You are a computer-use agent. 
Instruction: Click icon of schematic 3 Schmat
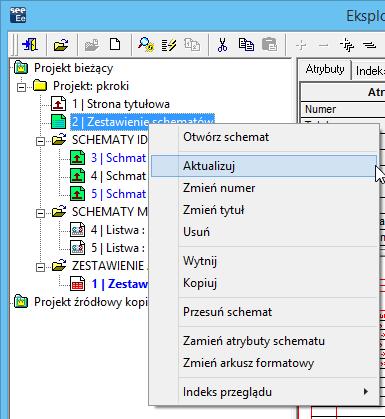pyautogui.click(x=77, y=158)
